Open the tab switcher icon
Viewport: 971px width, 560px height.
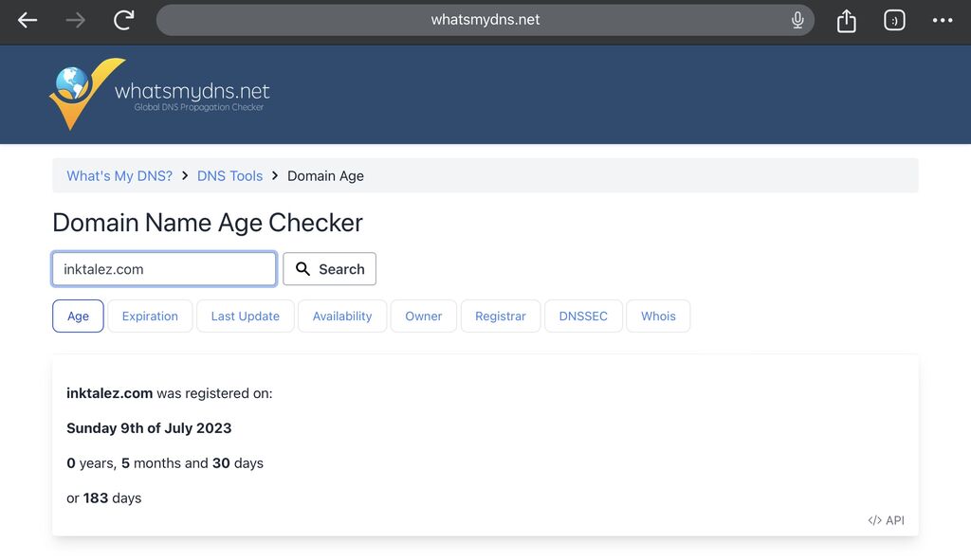(x=894, y=21)
